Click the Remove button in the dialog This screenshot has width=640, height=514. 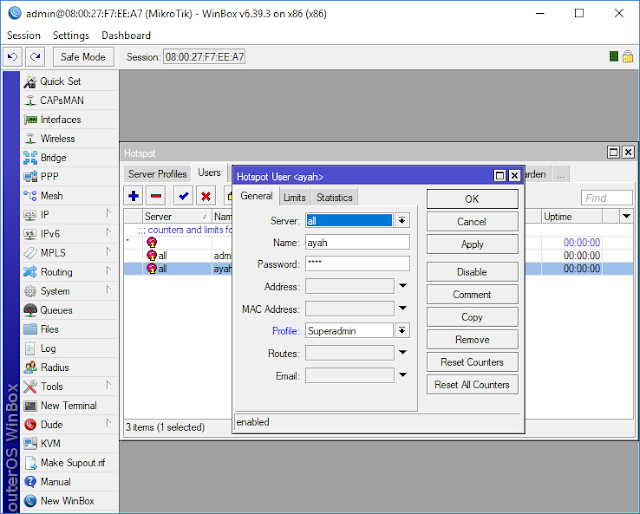pyautogui.click(x=472, y=339)
